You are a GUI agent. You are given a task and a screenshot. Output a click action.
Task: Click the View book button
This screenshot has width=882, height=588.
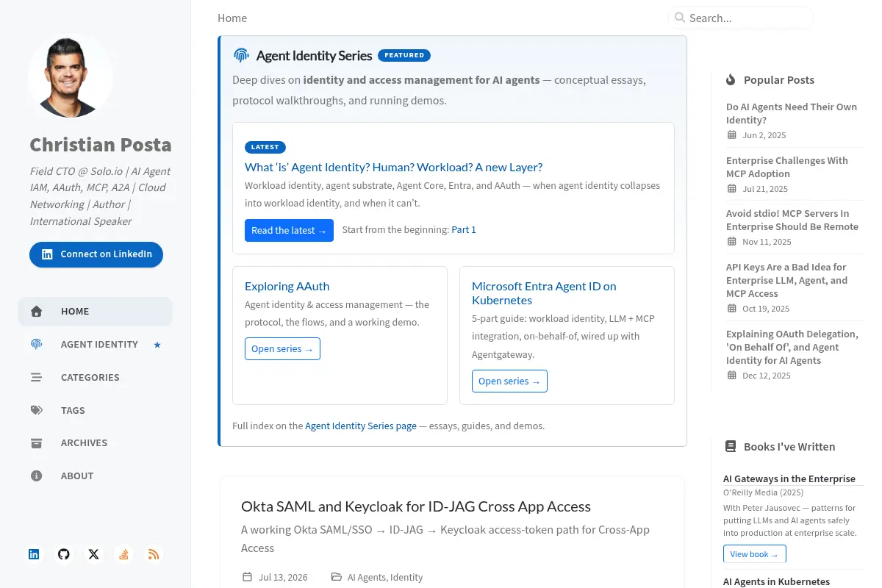tap(754, 554)
